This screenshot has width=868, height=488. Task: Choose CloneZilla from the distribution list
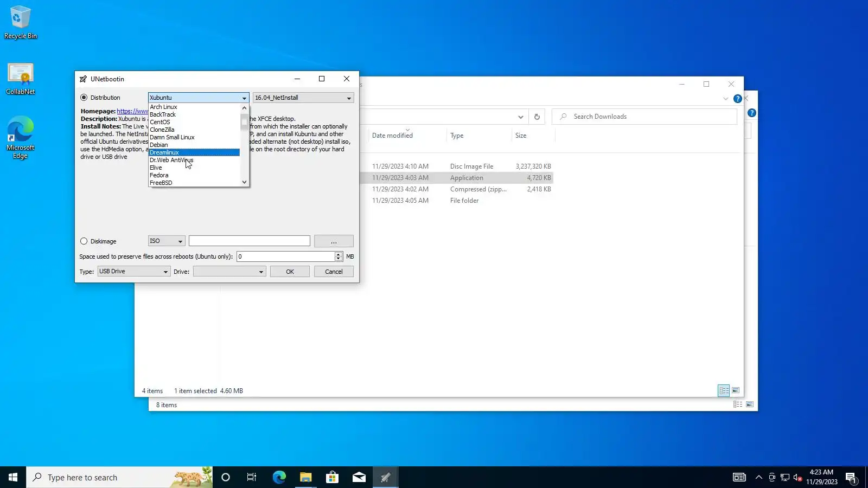[194, 130]
